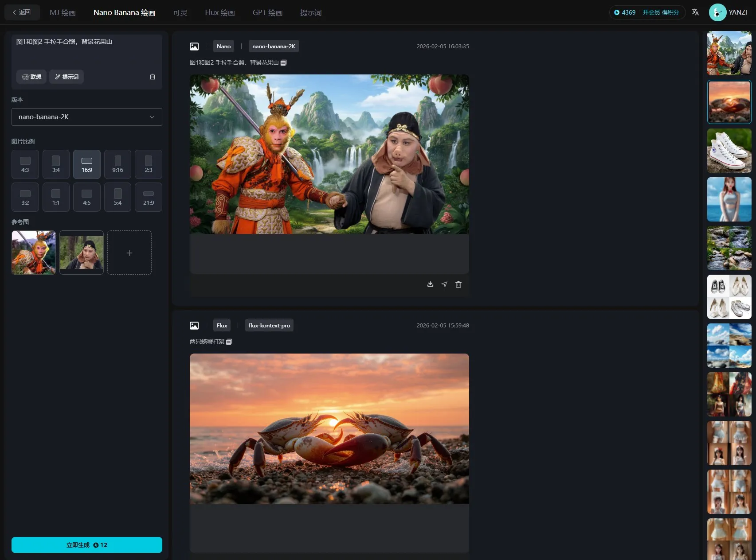Click the 联想 suggestion button
The height and width of the screenshot is (560, 756).
(31, 77)
